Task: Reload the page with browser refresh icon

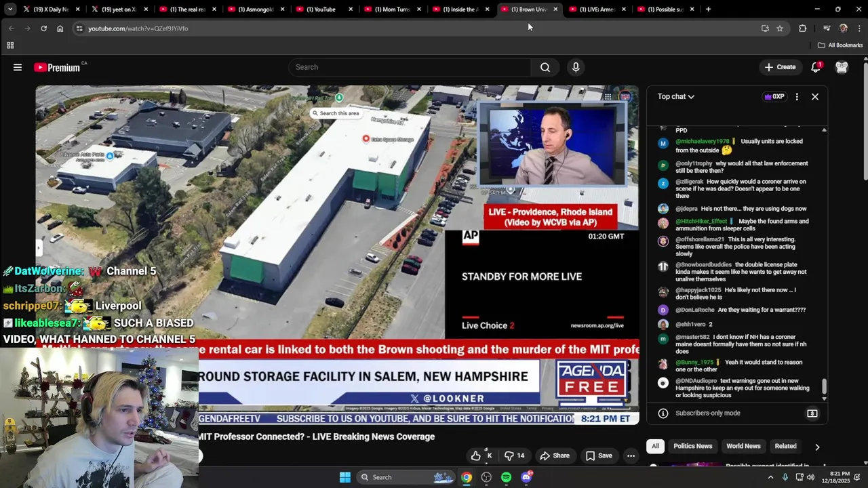Action: point(43,28)
